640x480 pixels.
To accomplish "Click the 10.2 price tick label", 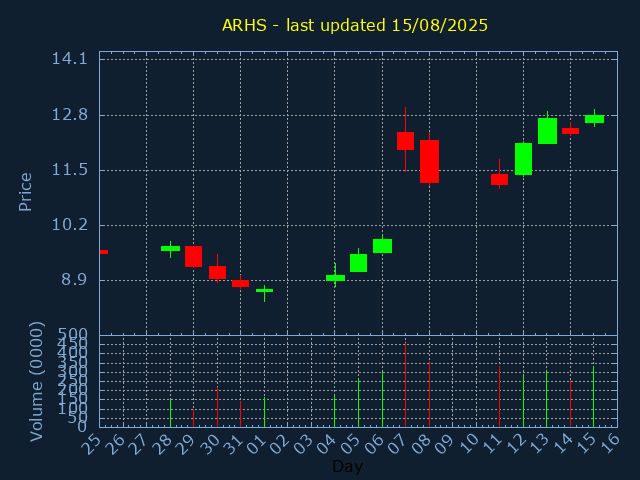I will tap(70, 225).
